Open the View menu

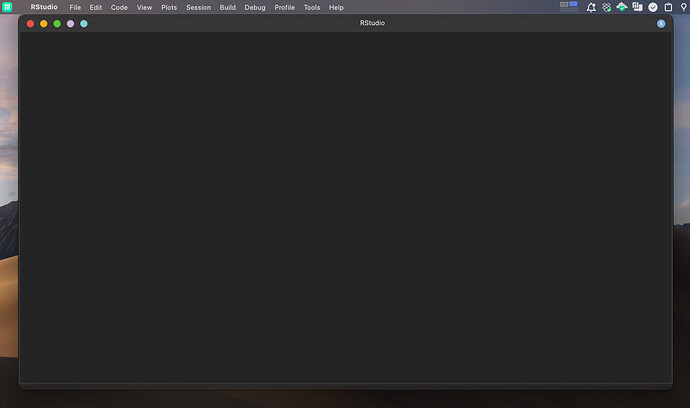pos(144,7)
